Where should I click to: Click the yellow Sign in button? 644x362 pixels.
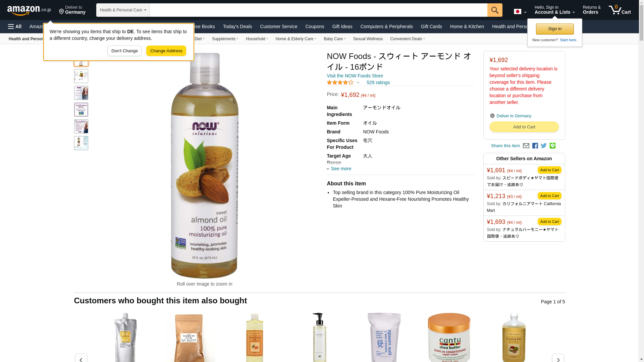click(555, 29)
